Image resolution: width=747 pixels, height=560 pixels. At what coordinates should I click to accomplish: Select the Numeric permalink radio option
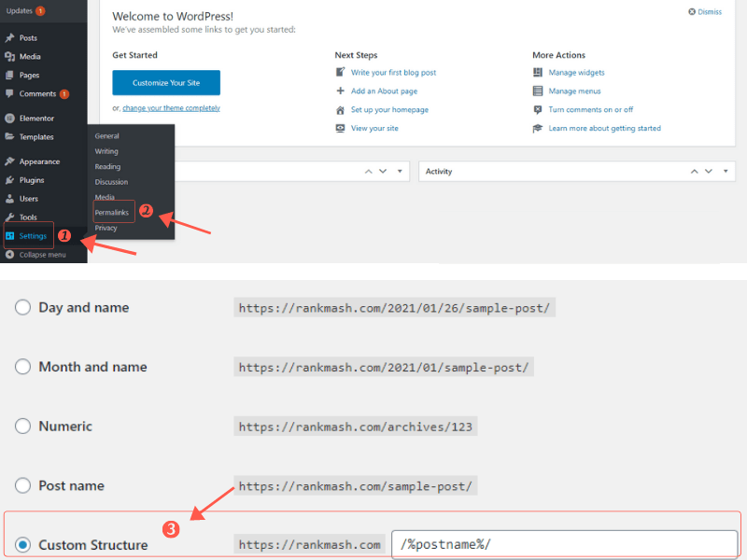pyautogui.click(x=22, y=427)
